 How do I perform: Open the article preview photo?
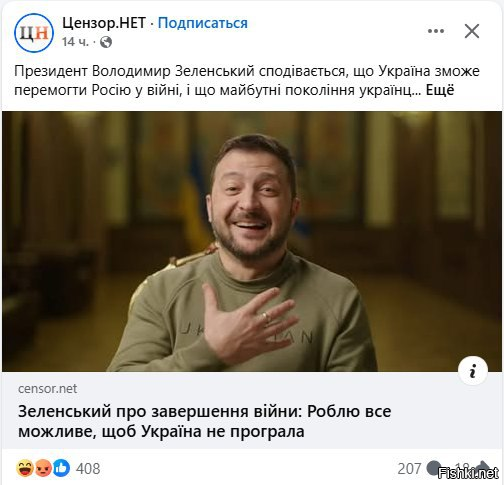(252, 241)
